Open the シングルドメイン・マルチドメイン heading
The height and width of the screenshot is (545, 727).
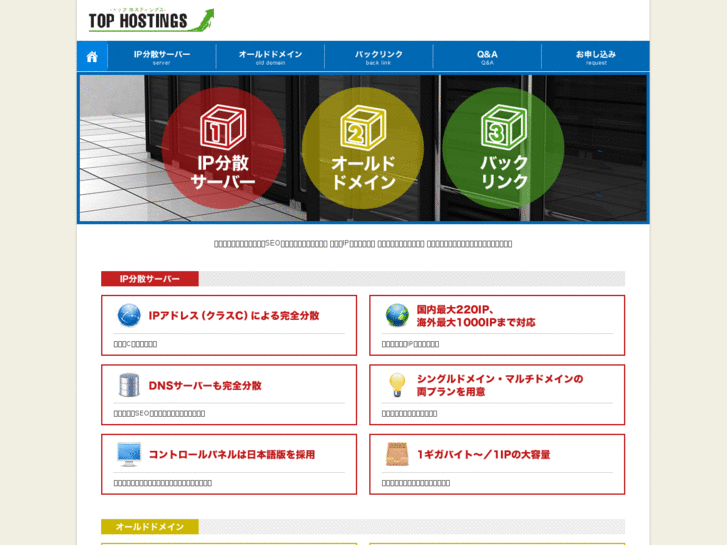click(x=500, y=385)
